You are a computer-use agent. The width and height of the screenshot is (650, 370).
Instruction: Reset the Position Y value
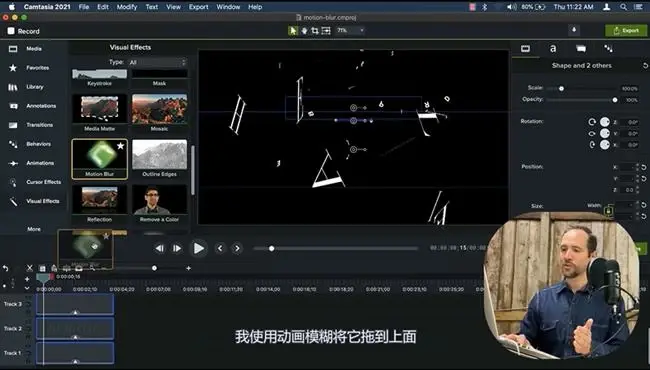tap(644, 179)
